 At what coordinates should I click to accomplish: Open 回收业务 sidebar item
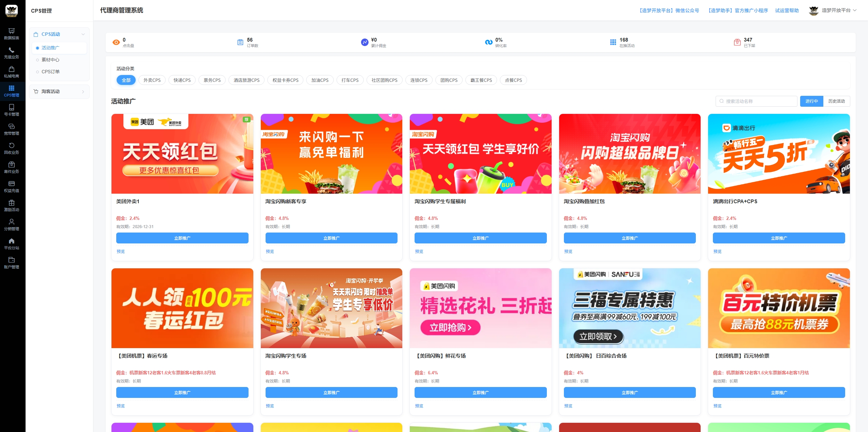[x=12, y=148]
